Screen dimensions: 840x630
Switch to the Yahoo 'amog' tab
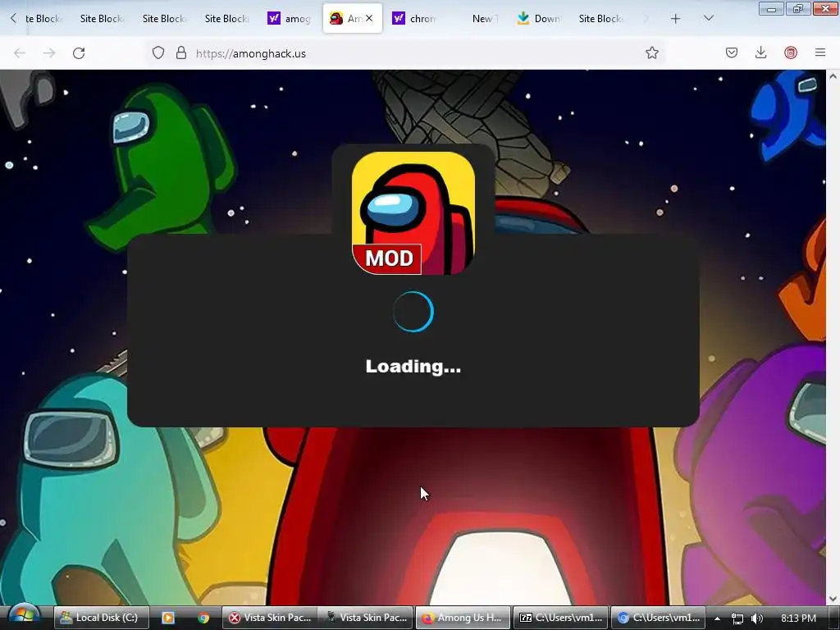[290, 19]
